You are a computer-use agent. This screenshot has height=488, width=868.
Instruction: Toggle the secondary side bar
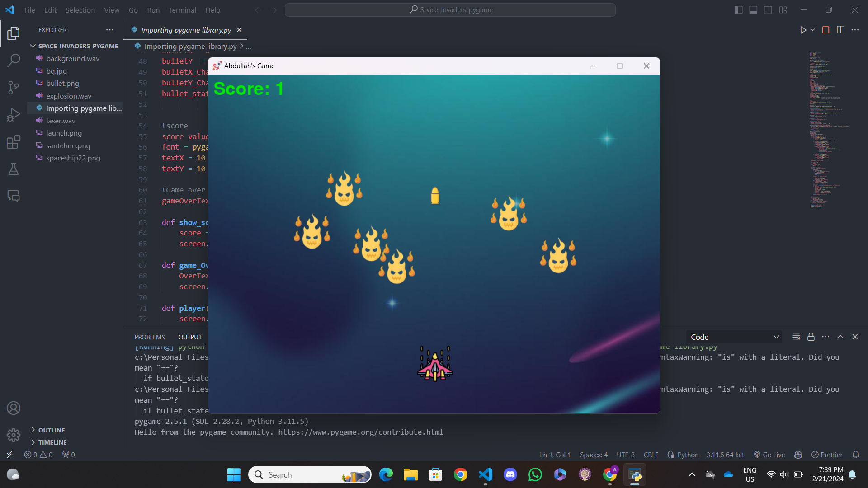pyautogui.click(x=768, y=10)
